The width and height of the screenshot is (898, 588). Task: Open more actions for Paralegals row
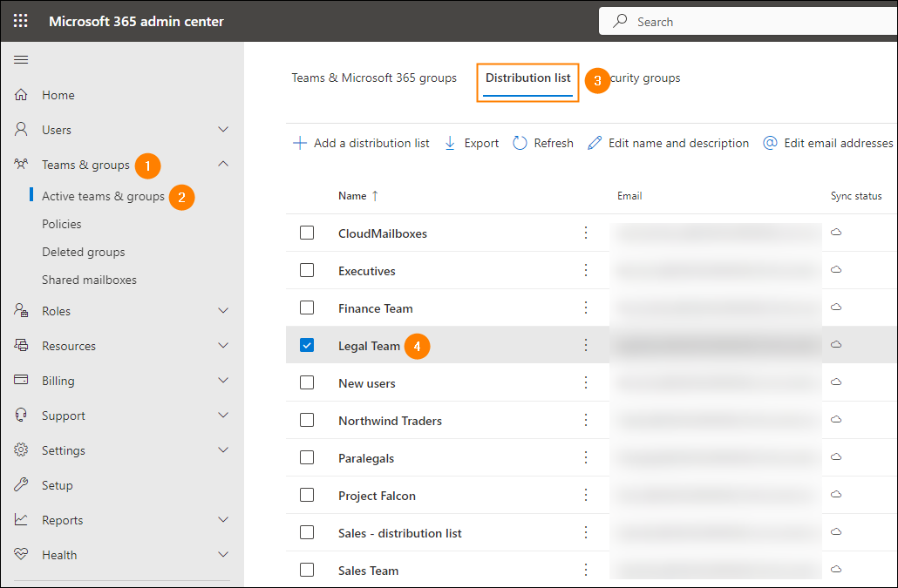(x=585, y=457)
